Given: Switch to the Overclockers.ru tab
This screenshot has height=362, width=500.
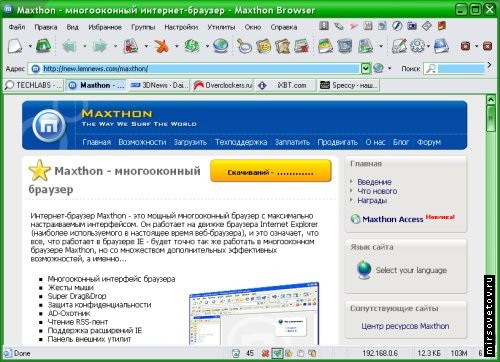Looking at the screenshot, I should coord(222,85).
